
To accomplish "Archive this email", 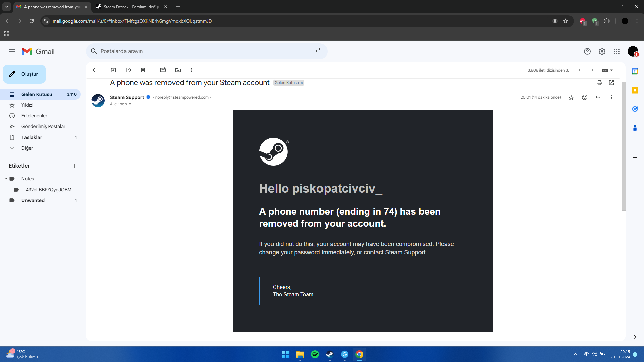I will point(113,70).
